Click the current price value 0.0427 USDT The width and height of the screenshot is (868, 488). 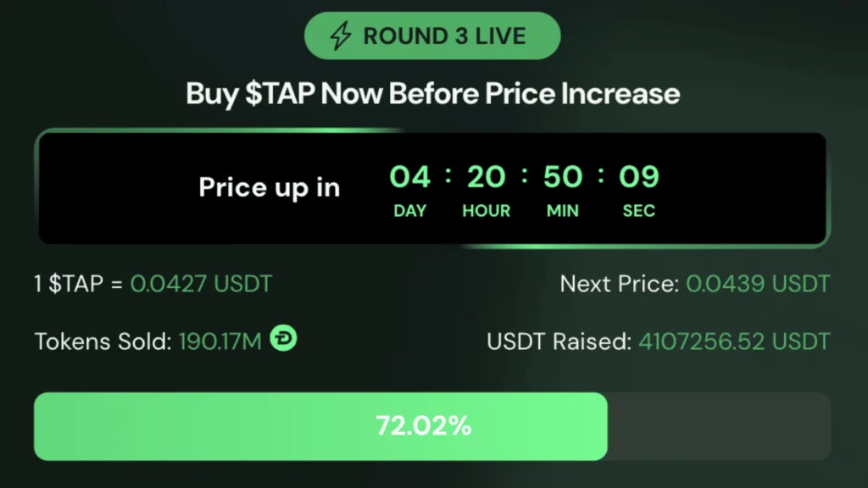pos(201,284)
